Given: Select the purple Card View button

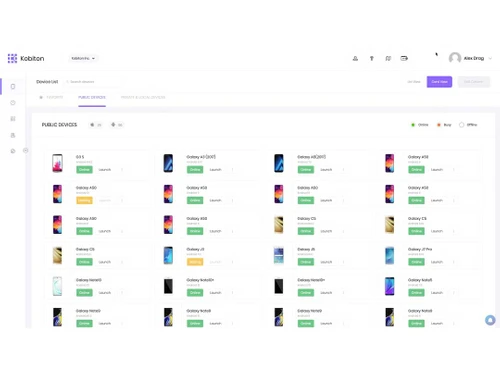Looking at the screenshot, I should 439,82.
